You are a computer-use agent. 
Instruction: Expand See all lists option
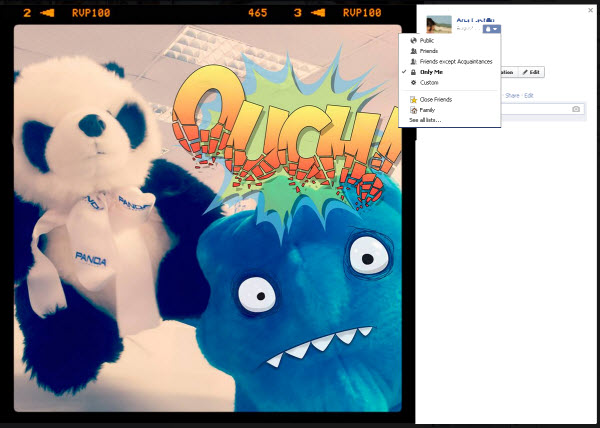(x=424, y=120)
